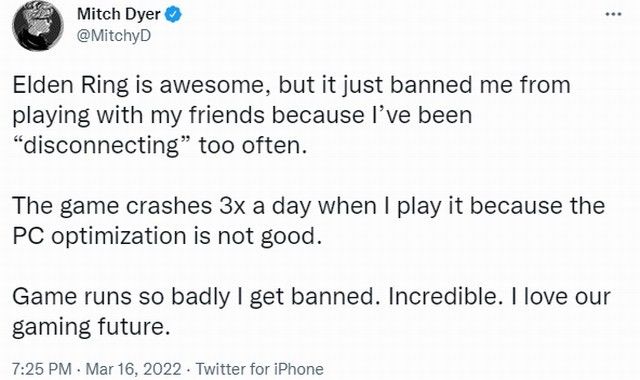Follow the Twitter for iPhone source link
Viewport: 640px width, 380px height.
(260, 369)
